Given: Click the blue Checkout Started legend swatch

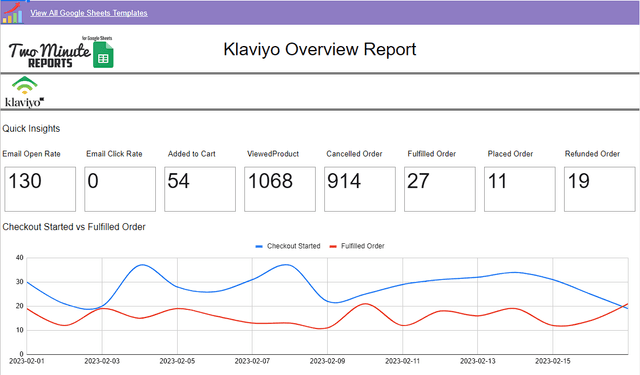Looking at the screenshot, I should [259, 246].
